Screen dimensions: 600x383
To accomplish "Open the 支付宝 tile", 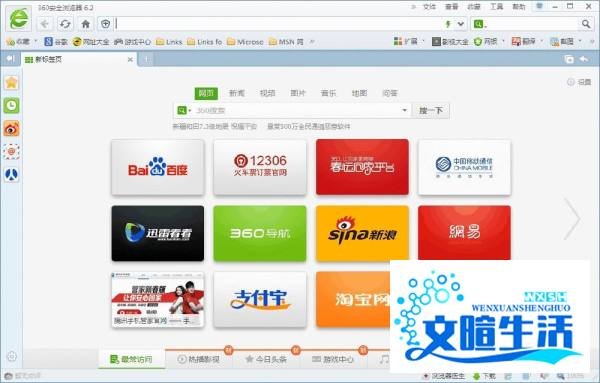I will [260, 300].
